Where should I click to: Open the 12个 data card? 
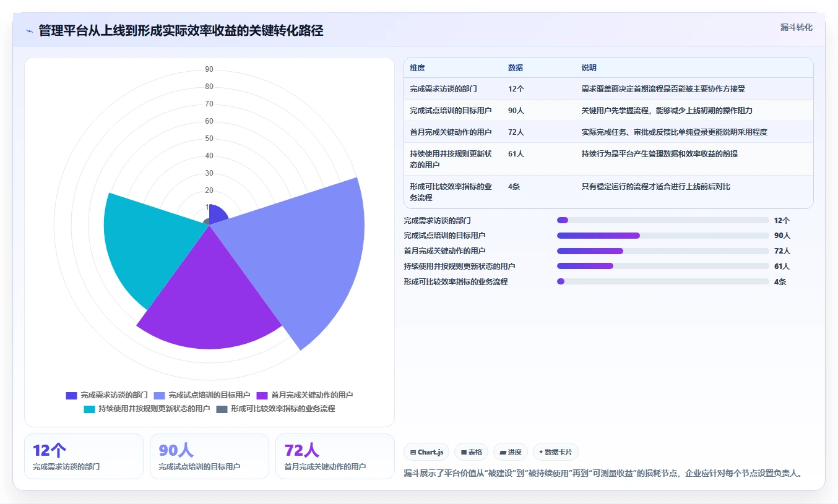pos(84,456)
